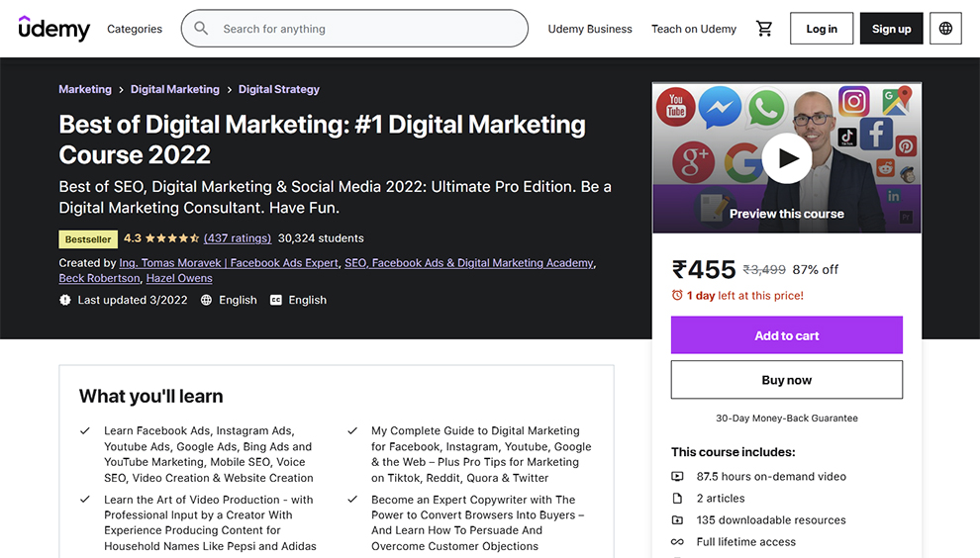This screenshot has height=558, width=980.
Task: Click the WhatsApp icon in preview thumbnail
Action: point(765,108)
